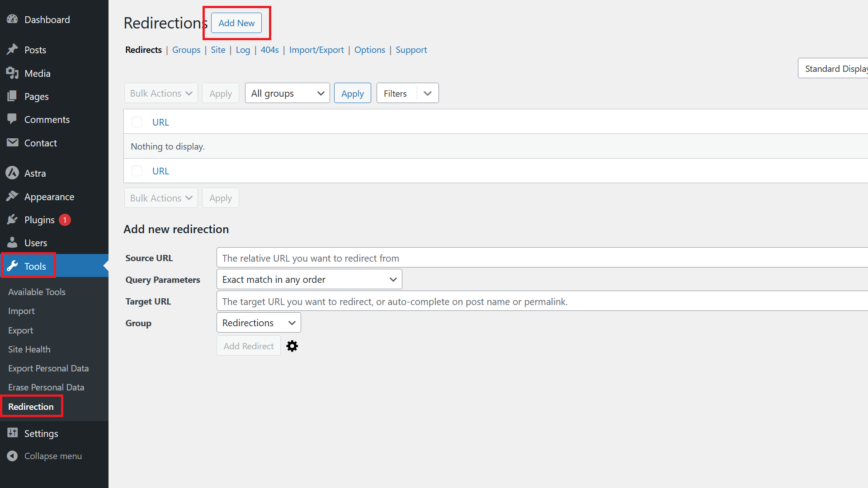Click the Astra logo icon
Screen dimensions: 868x488
point(12,173)
